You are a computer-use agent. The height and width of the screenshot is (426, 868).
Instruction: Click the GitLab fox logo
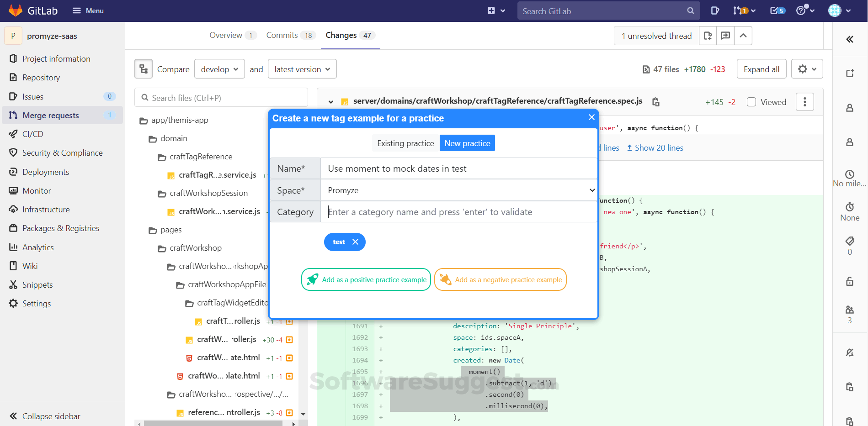click(16, 11)
